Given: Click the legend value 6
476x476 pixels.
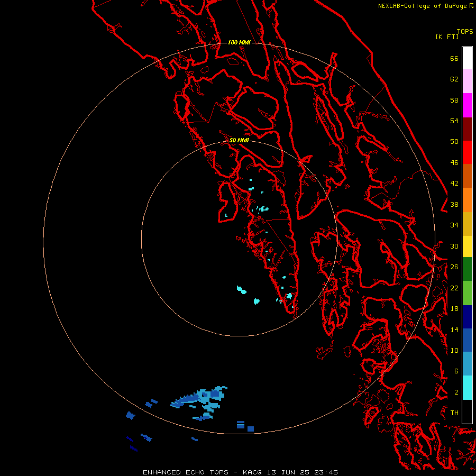Looking at the screenshot, I should point(456,371).
